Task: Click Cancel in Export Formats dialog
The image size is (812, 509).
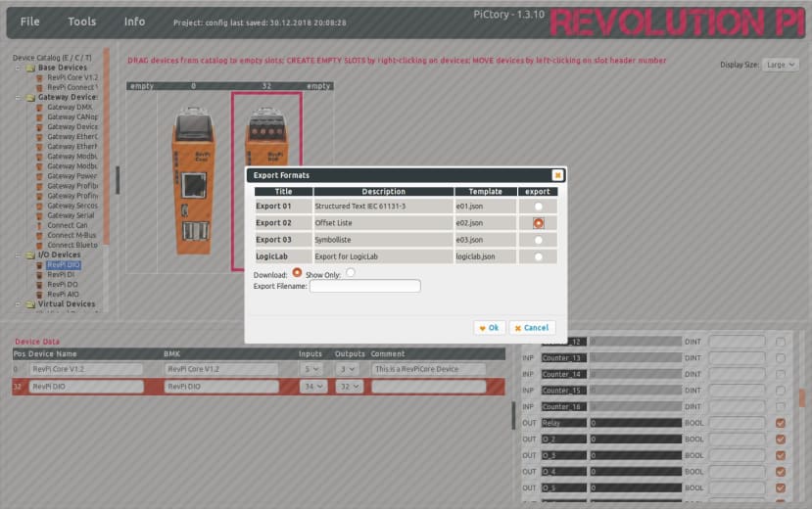Action: click(x=532, y=328)
